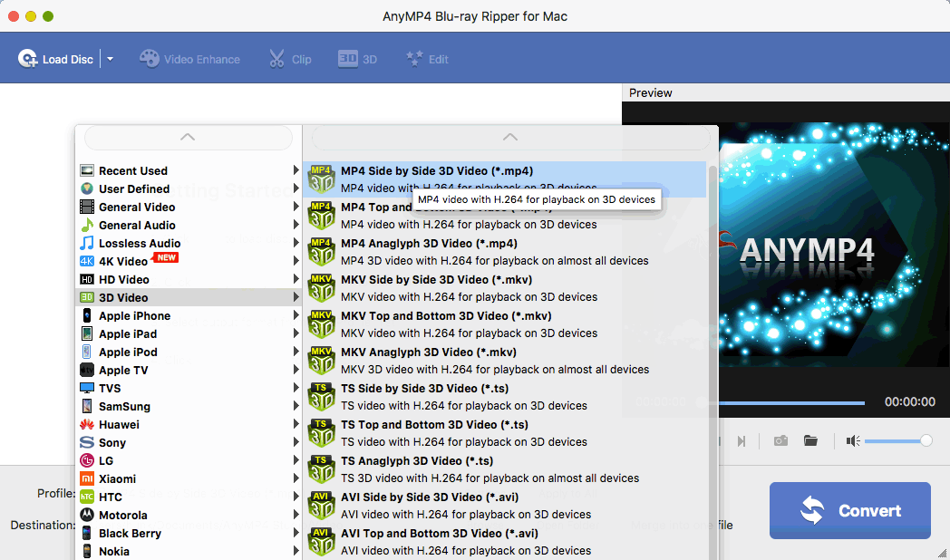Click the Apple iPad icon
Image resolution: width=950 pixels, height=560 pixels.
87,333
